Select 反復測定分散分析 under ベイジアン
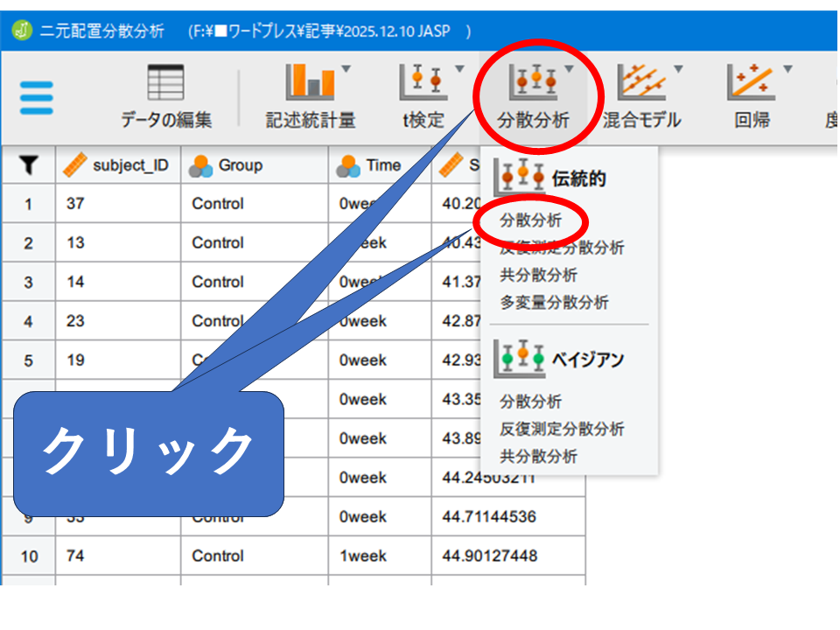The width and height of the screenshot is (840, 630). (x=562, y=429)
